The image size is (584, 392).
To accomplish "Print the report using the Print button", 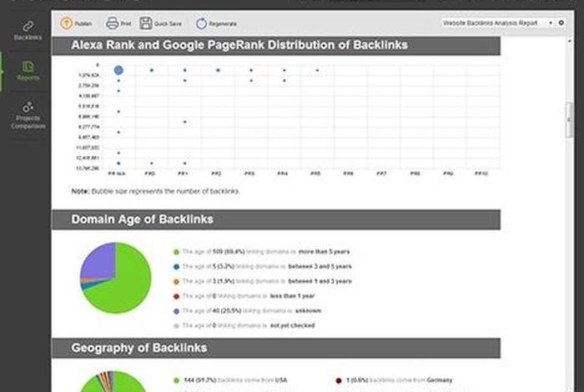I will coord(118,23).
